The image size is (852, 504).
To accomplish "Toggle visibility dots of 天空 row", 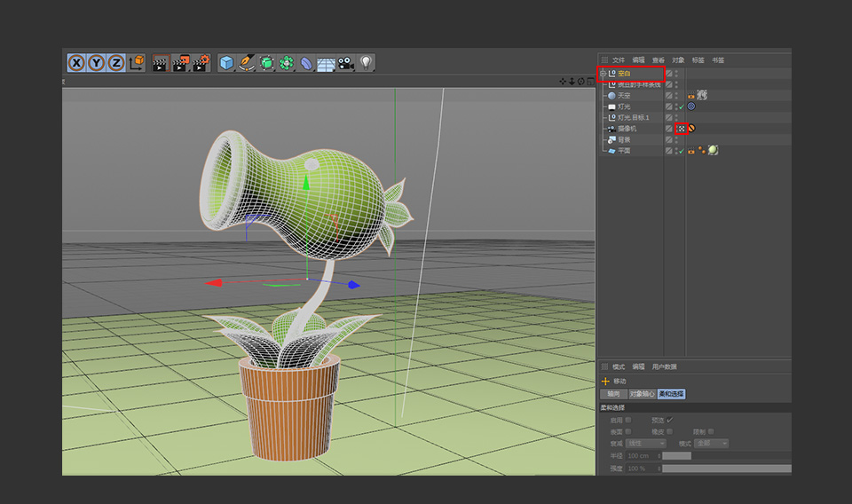I will click(676, 96).
